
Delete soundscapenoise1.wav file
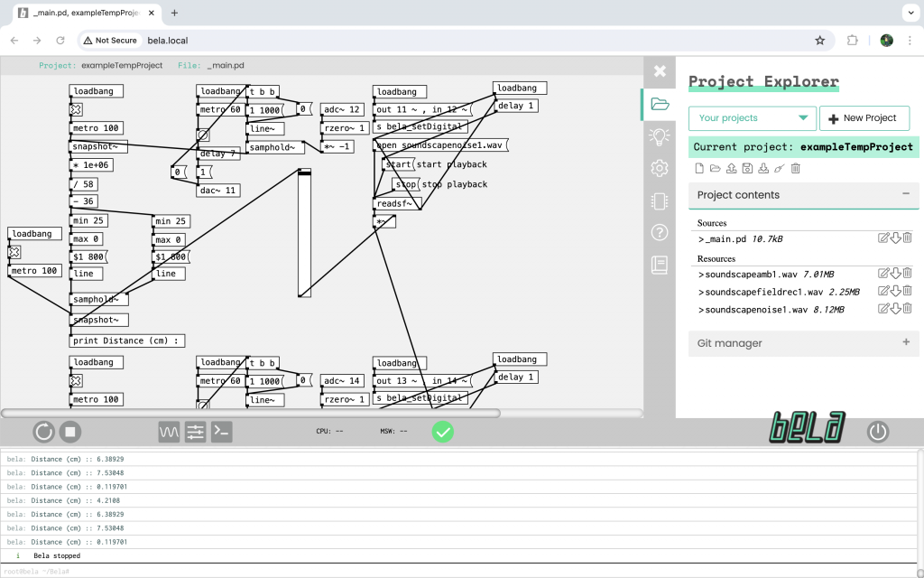(908, 309)
